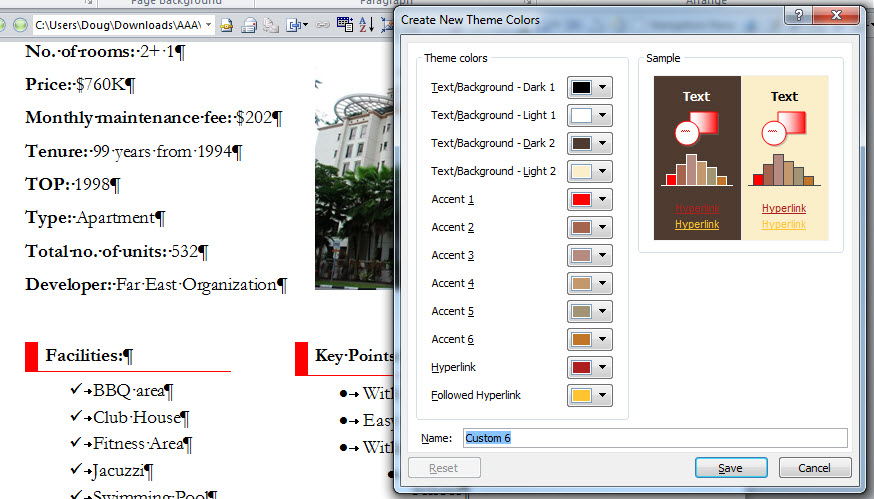Click the 'Key Points' heading
This screenshot has width=874, height=499.
click(x=354, y=355)
